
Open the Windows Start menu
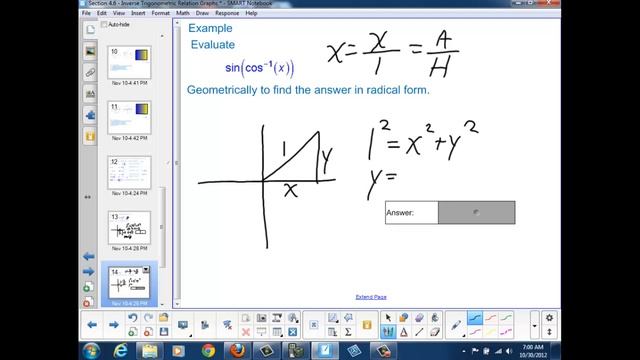[x=91, y=351]
